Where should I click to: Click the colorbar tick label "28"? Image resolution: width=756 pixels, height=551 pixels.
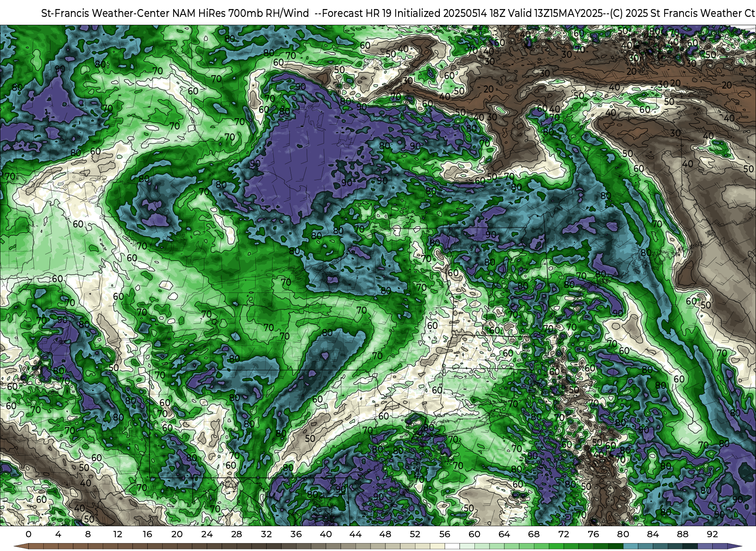[237, 534]
